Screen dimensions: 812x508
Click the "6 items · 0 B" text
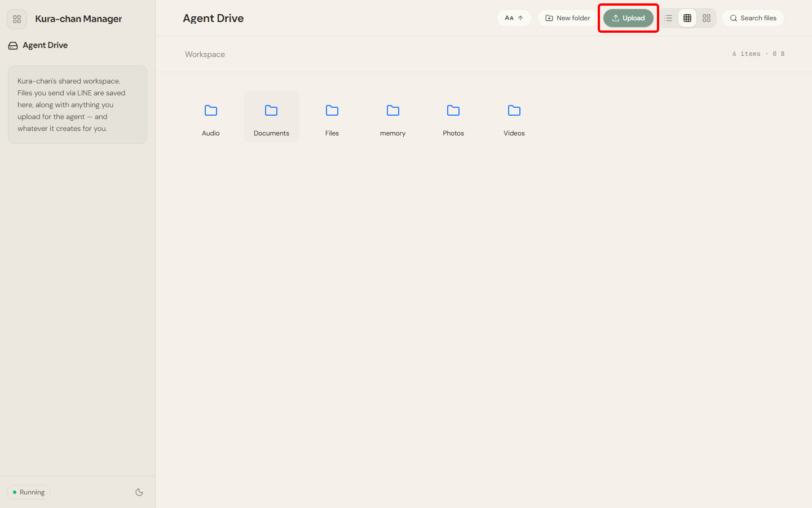758,54
